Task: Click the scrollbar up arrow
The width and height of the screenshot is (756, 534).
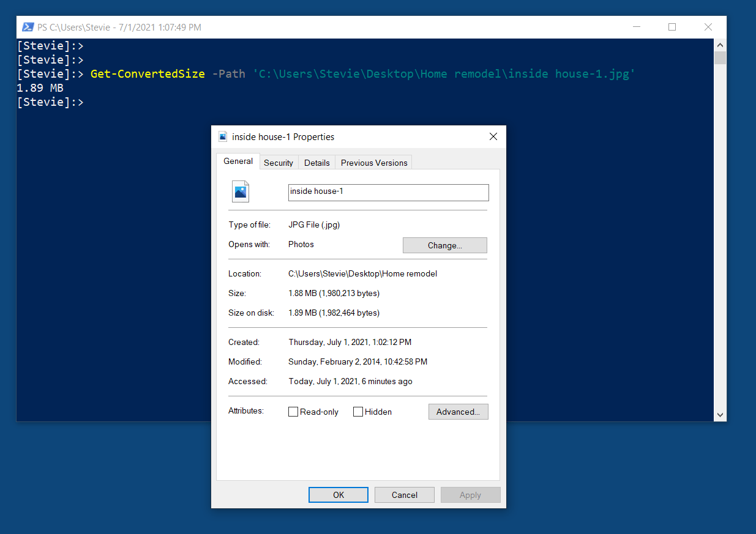Action: [x=720, y=45]
